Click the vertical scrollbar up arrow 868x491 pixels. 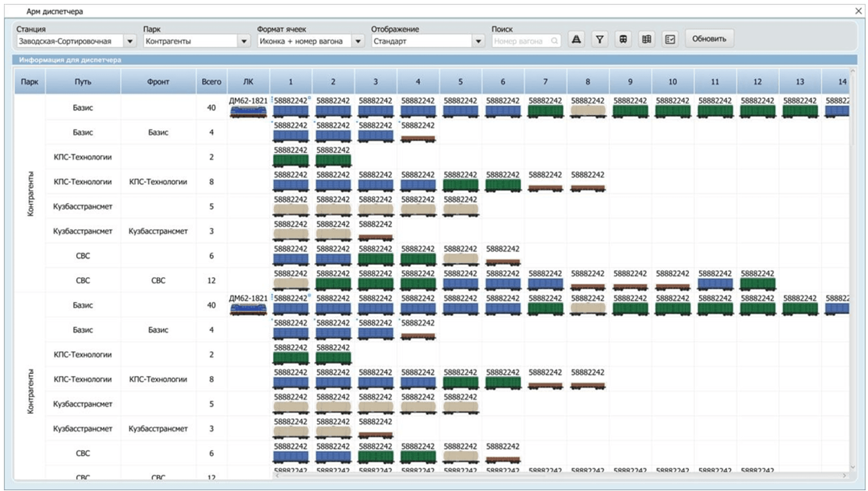point(853,71)
